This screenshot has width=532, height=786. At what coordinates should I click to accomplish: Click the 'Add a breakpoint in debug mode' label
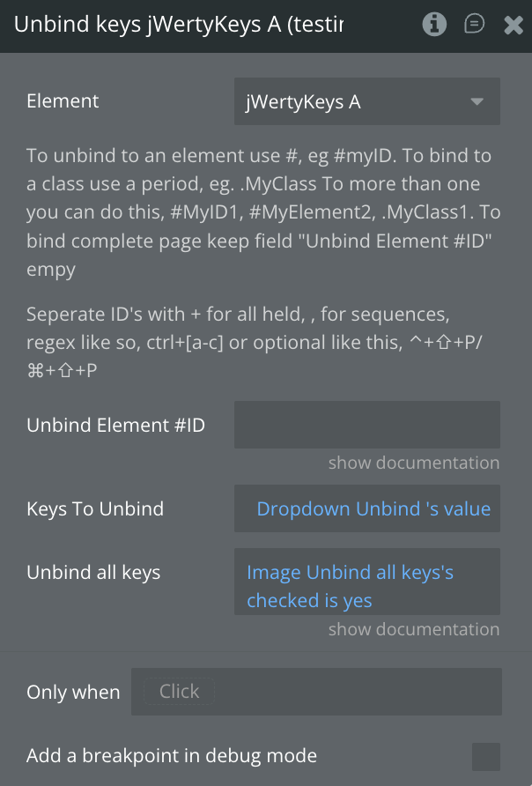pos(172,756)
